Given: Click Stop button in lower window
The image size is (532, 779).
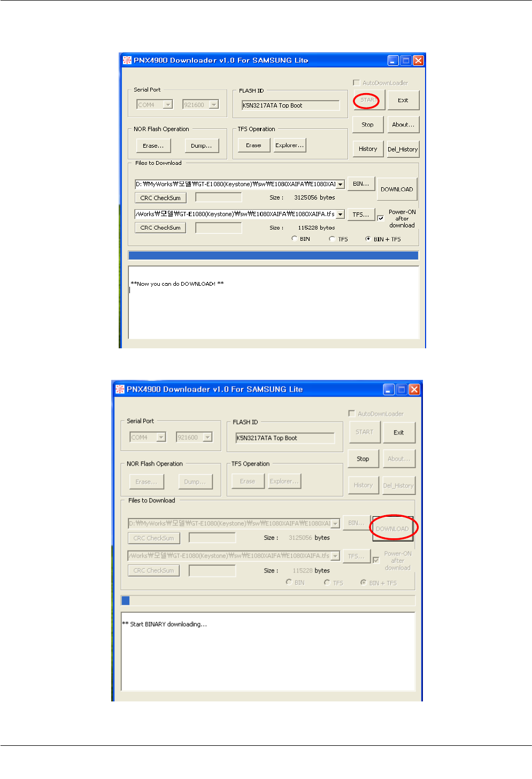Looking at the screenshot, I should pyautogui.click(x=363, y=459).
